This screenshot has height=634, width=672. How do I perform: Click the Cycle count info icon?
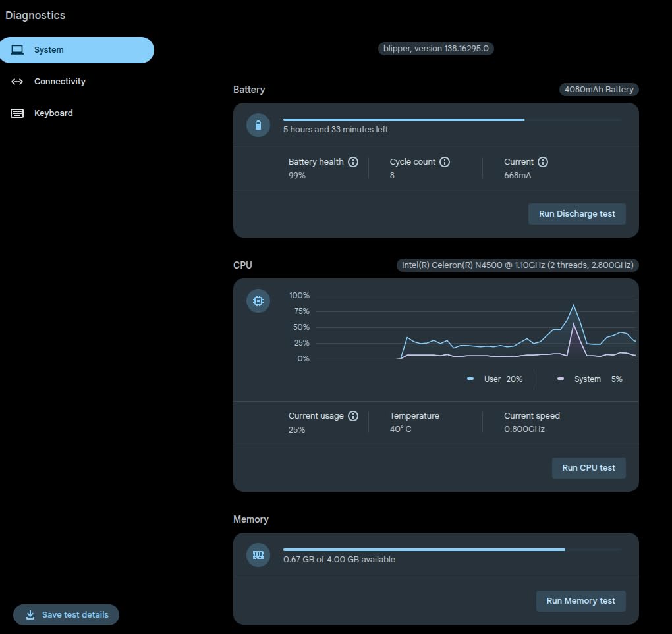tap(445, 162)
